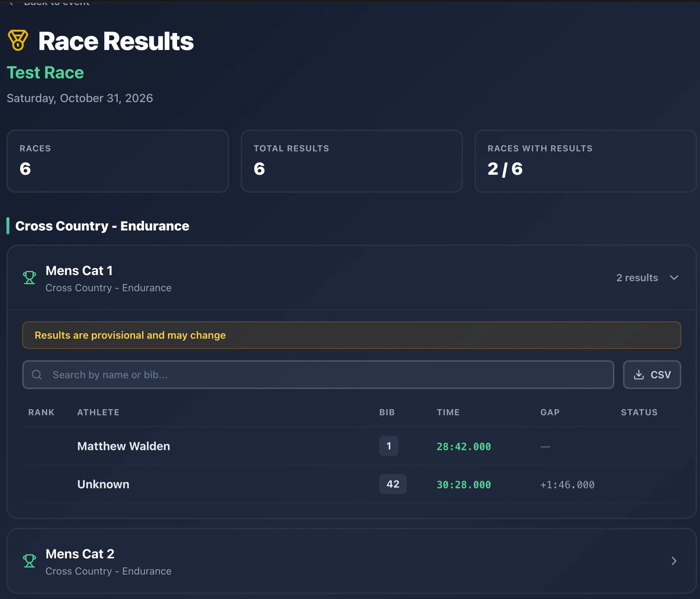The image size is (700, 599).
Task: Click the download icon on the CSV button
Action: pos(639,375)
